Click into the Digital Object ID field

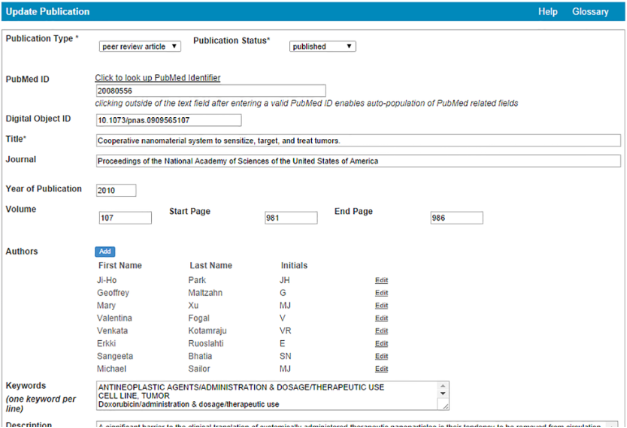coord(210,120)
